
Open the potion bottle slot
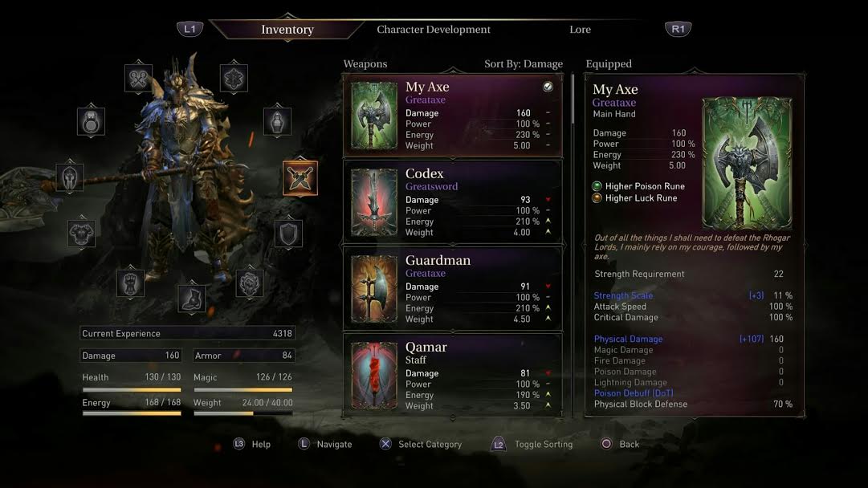click(x=277, y=122)
